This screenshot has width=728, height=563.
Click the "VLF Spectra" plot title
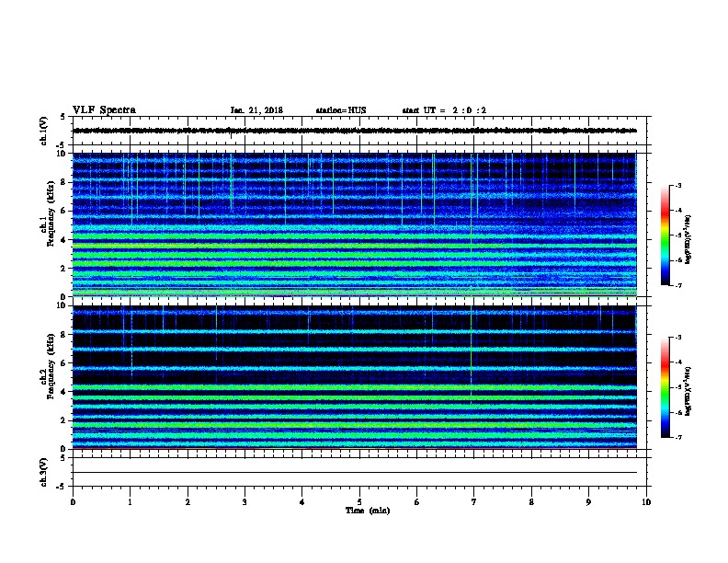point(104,110)
